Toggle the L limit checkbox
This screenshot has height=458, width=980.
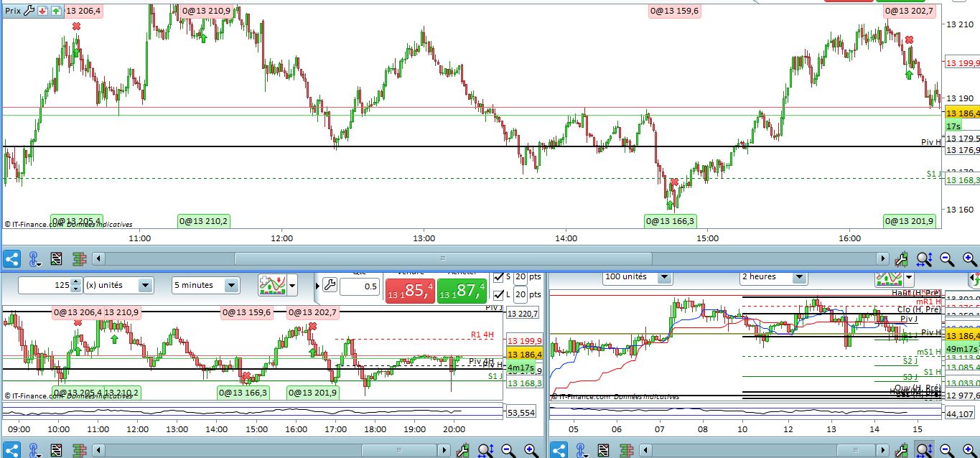[499, 294]
